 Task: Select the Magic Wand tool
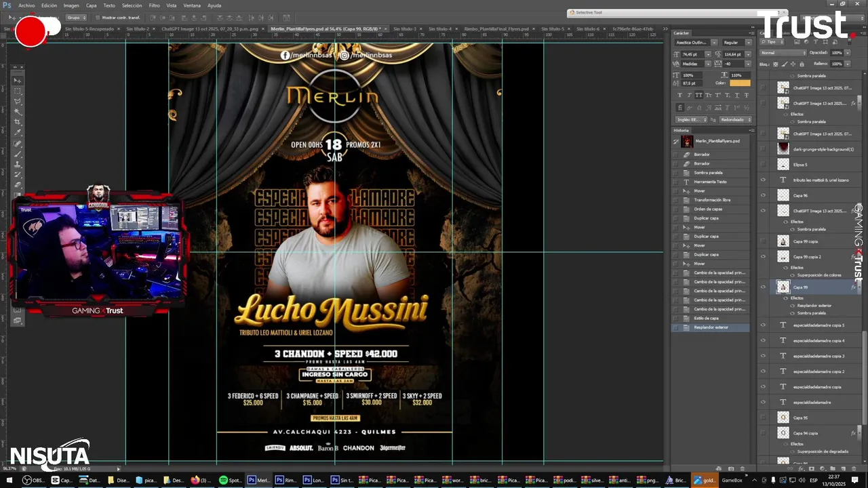click(18, 112)
